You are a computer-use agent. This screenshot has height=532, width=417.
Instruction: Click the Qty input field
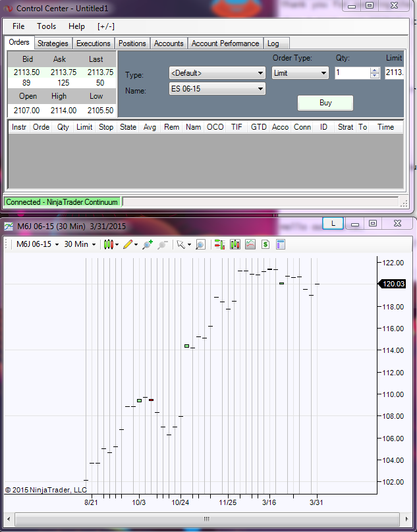tap(352, 73)
